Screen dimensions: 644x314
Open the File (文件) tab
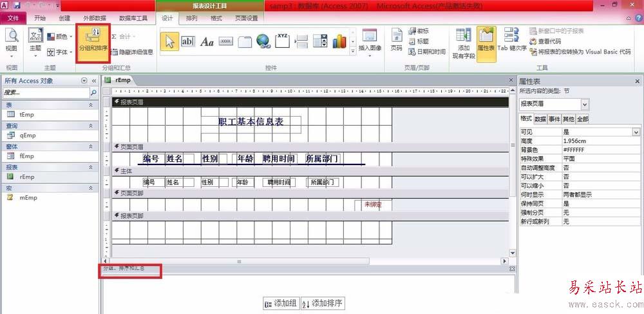pos(13,18)
